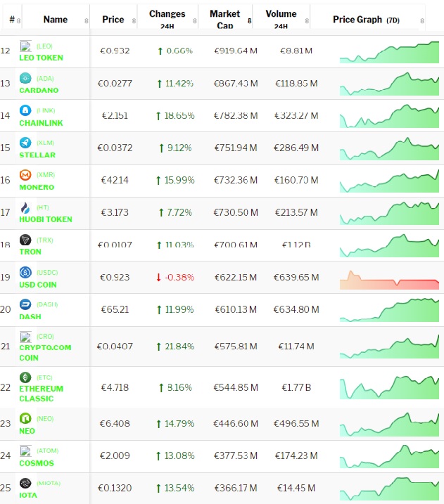Click the USD Coin blue icon

(x=25, y=272)
